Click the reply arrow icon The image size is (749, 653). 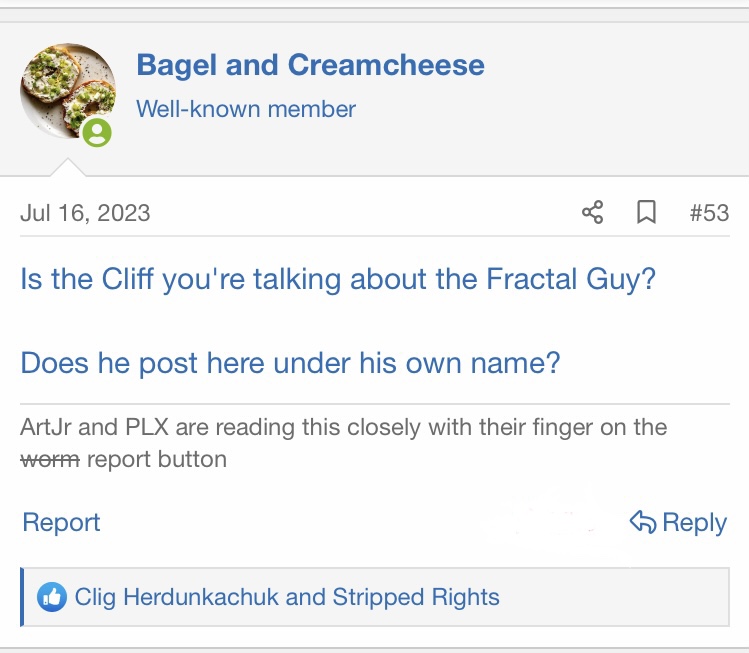[x=642, y=522]
